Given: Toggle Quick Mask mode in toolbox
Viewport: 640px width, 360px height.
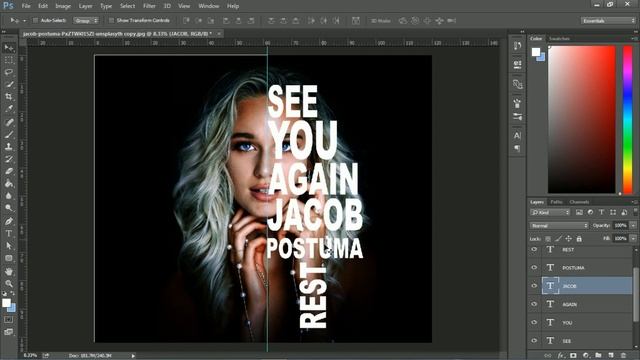Looking at the screenshot, I should point(9,320).
